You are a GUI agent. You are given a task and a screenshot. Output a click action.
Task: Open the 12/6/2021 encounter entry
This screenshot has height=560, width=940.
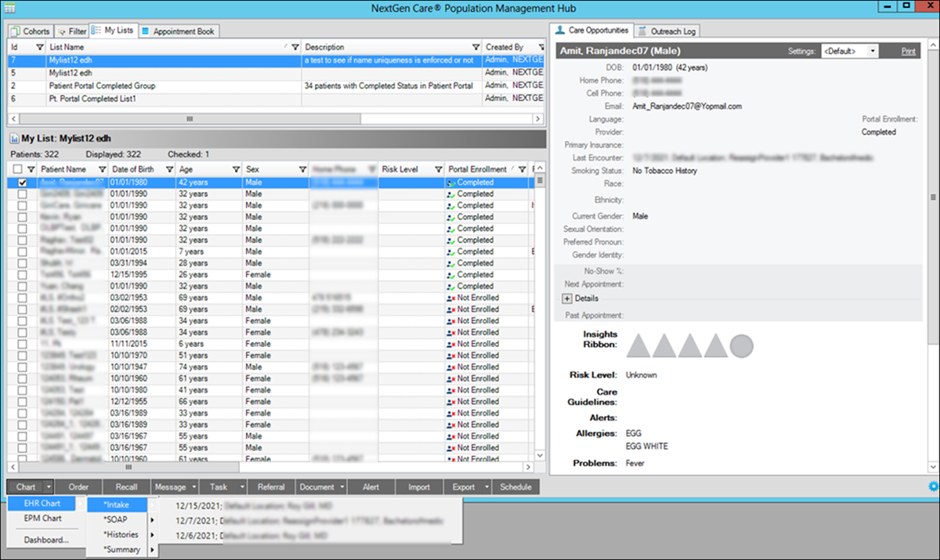pyautogui.click(x=312, y=535)
